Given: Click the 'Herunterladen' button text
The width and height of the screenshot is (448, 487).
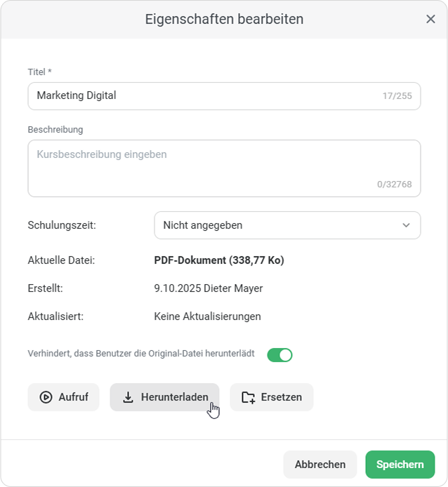Looking at the screenshot, I should (x=174, y=397).
